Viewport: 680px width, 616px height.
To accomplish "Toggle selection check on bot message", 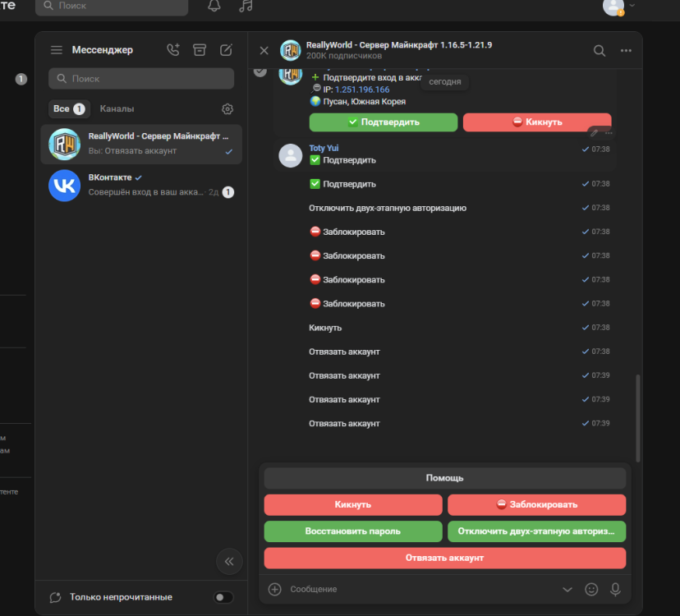I will click(260, 71).
